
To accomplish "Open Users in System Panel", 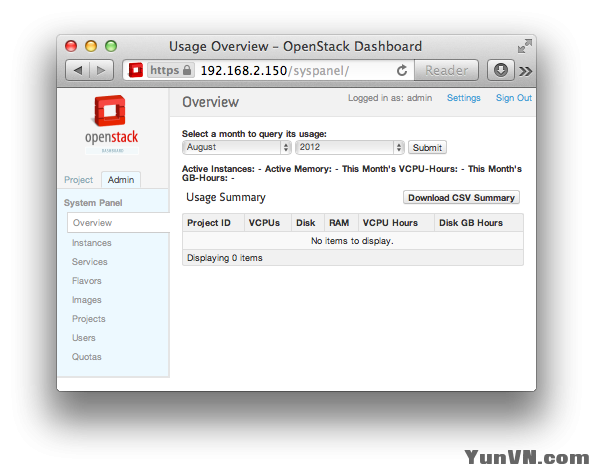I will (x=84, y=338).
